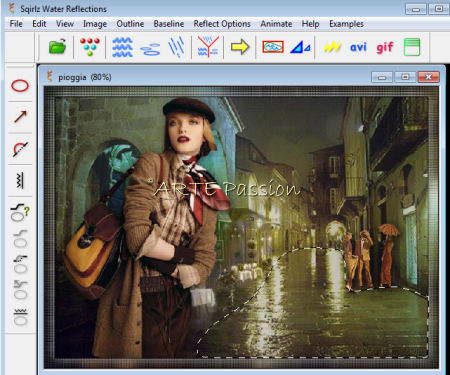This screenshot has width=450, height=375.
Task: Click inside the dashed outline on the street
Action: click(x=320, y=317)
